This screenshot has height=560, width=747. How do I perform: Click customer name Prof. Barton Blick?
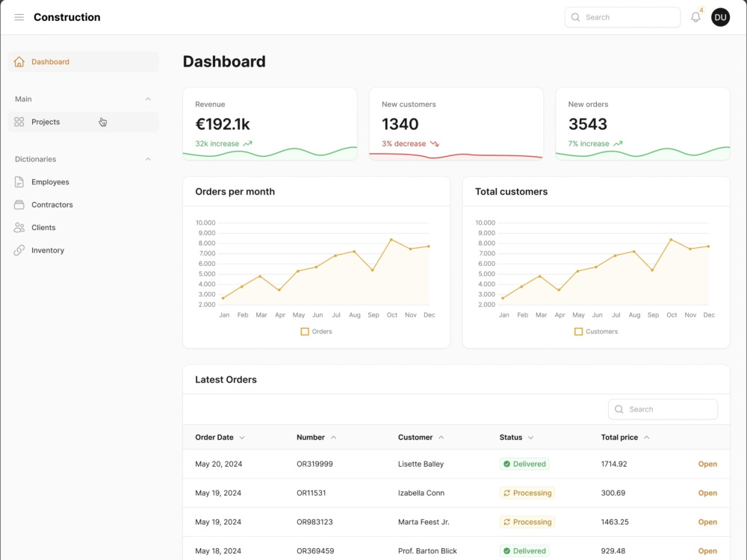(427, 551)
